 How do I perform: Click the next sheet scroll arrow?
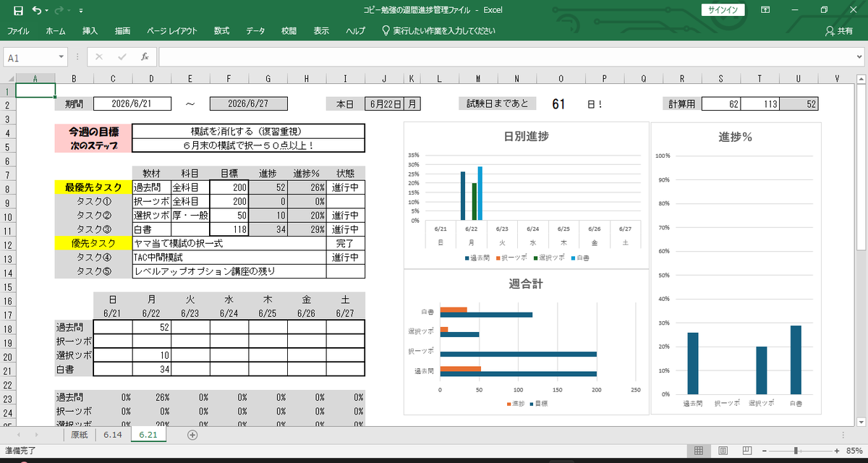(x=38, y=435)
